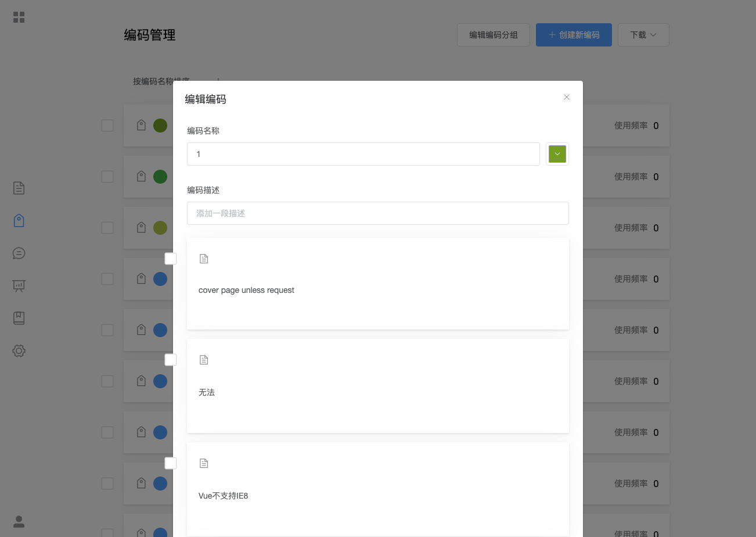The image size is (756, 537).
Task: Check the list checkbox of the bright green code row
Action: (x=107, y=177)
